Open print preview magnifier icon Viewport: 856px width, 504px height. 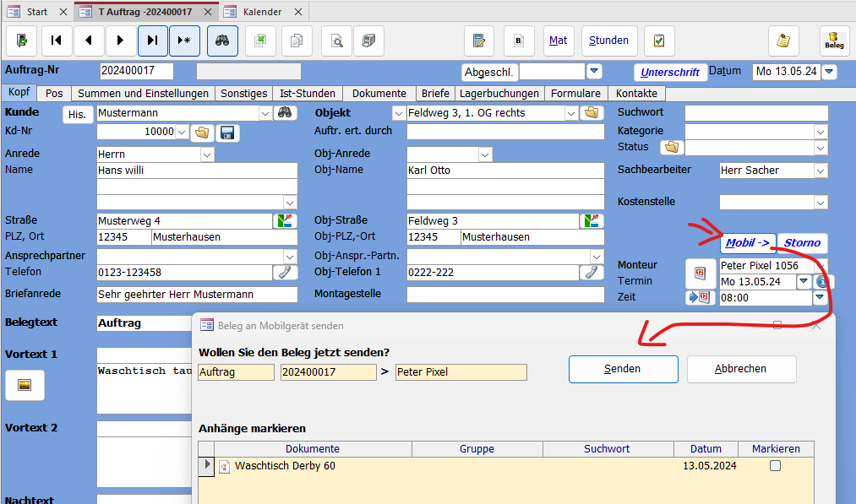pyautogui.click(x=337, y=41)
